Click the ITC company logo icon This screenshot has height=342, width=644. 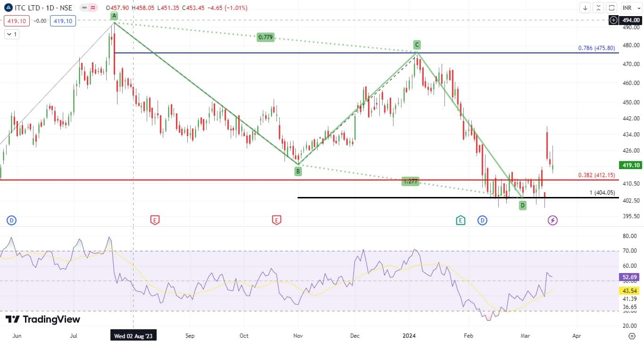8,8
